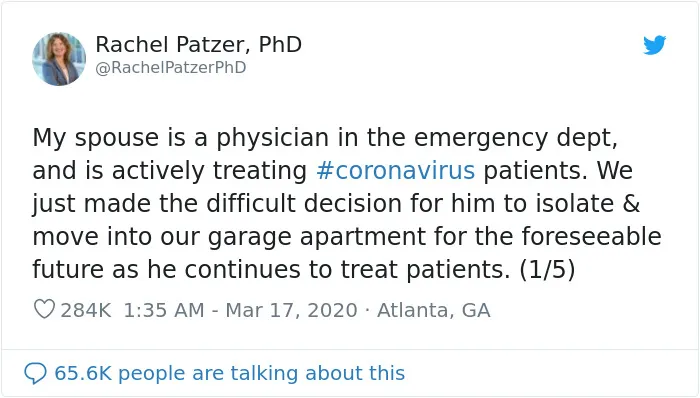This screenshot has height=398, width=700.
Task: Click the speech bubble reply icon
Action: (x=35, y=373)
